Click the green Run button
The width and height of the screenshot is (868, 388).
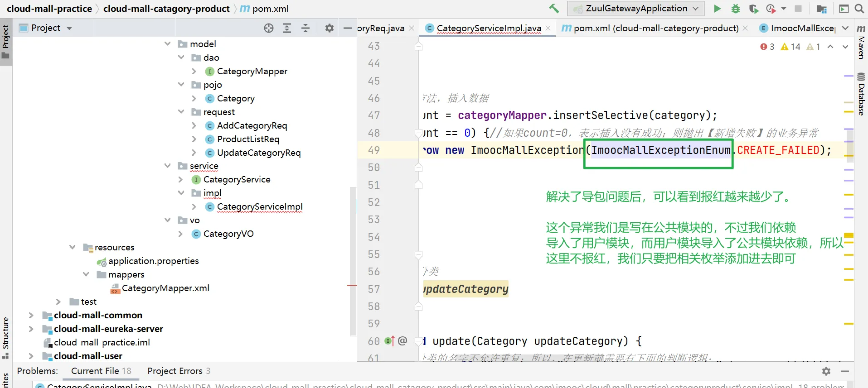[717, 9]
